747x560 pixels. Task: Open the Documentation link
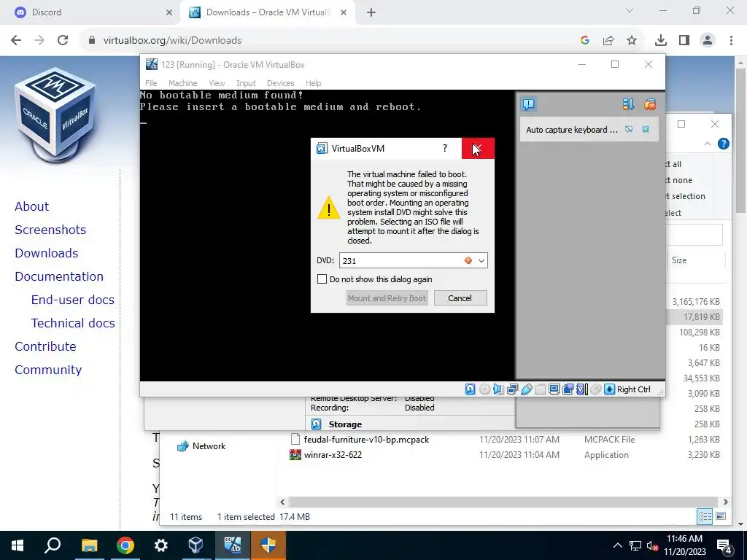coord(59,276)
